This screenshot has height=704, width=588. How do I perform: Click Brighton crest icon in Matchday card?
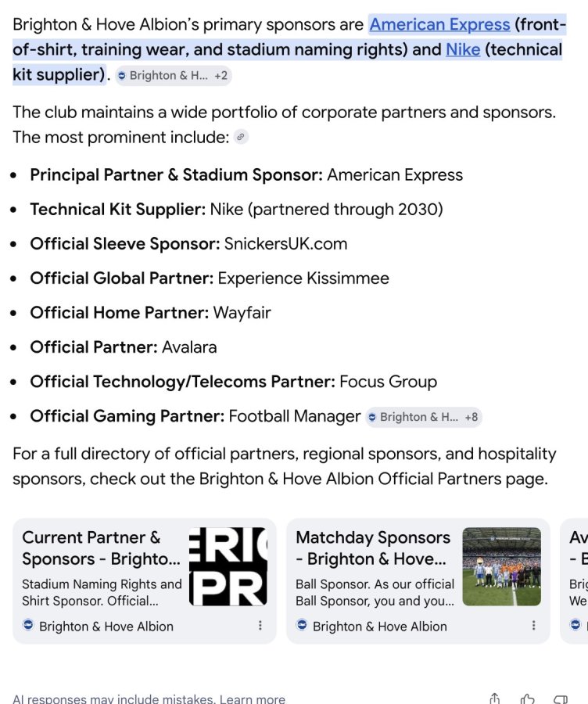click(x=302, y=625)
